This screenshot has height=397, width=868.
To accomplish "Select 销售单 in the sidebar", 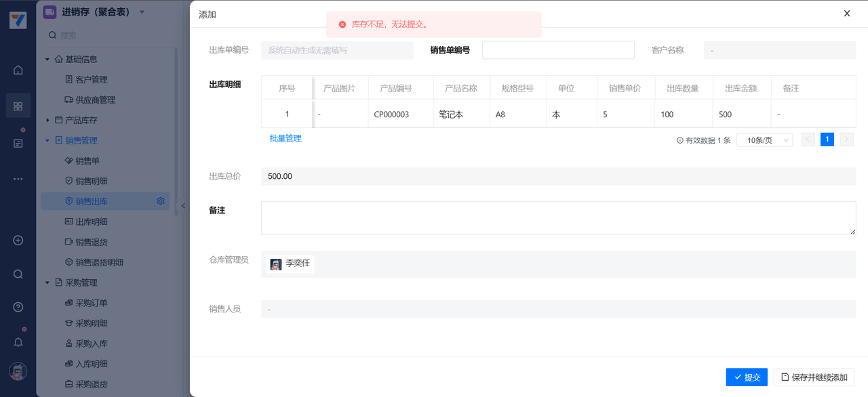I will point(87,161).
